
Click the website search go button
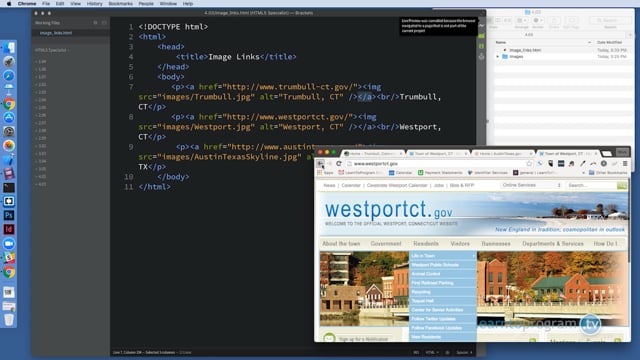coord(622,185)
